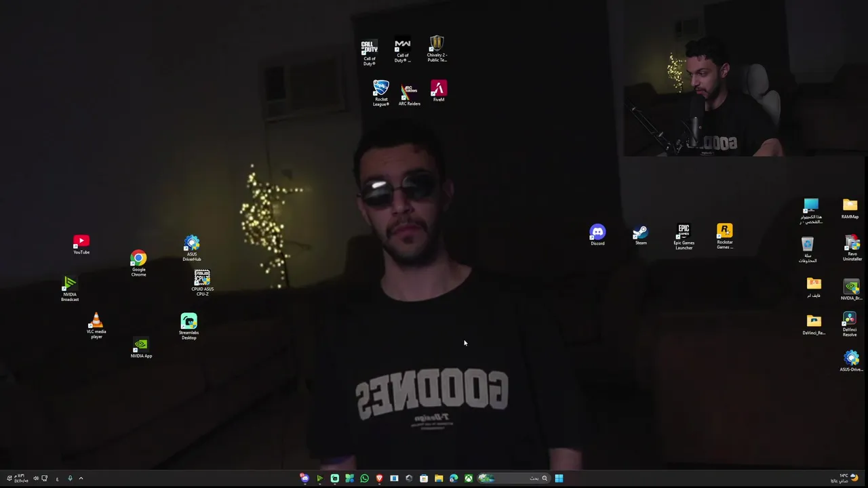Launch Steam from the desktop
This screenshot has height=488, width=868.
tap(640, 235)
